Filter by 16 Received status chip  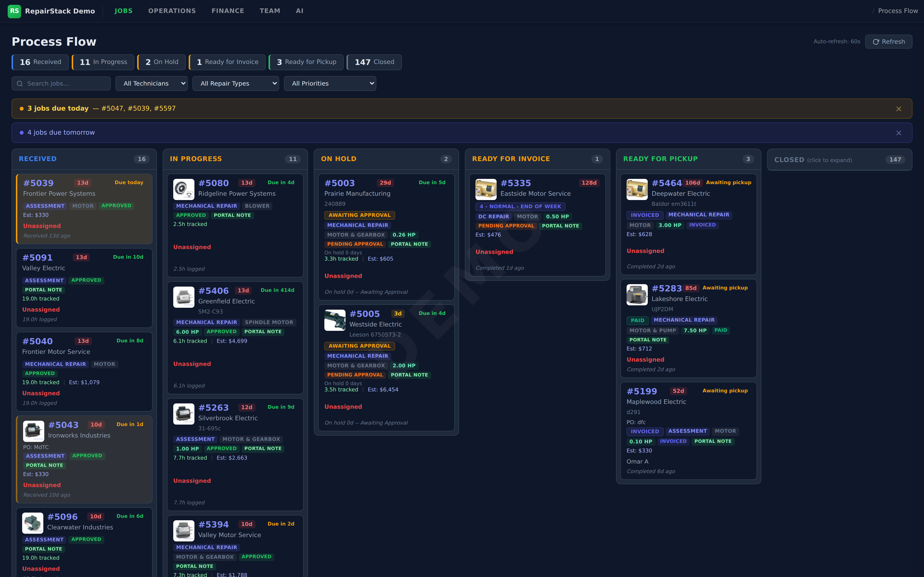[x=40, y=62]
